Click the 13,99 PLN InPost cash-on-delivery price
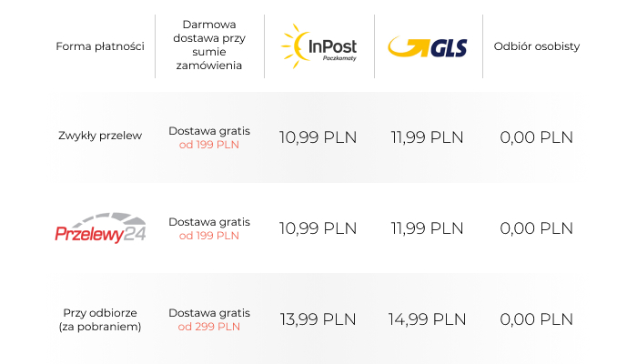The image size is (637, 364). 318,319
